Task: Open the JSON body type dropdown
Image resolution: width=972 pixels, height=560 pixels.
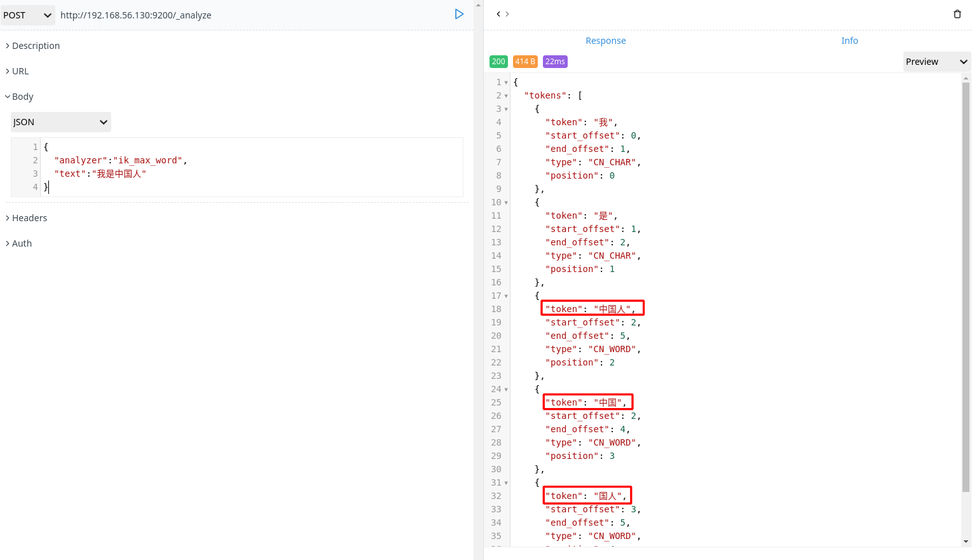Action: (60, 121)
